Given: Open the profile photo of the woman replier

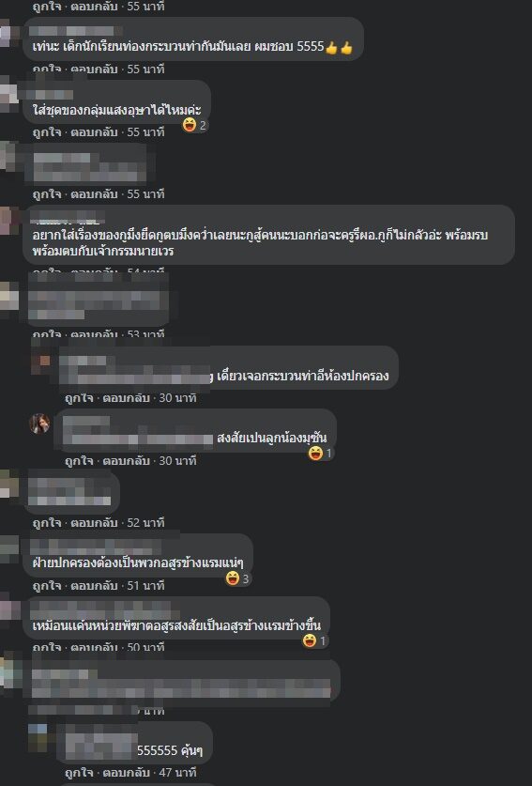Looking at the screenshot, I should tap(40, 424).
